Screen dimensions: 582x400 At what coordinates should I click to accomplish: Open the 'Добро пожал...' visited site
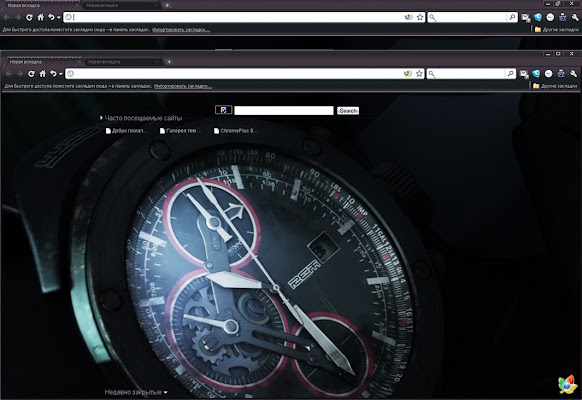tap(127, 131)
